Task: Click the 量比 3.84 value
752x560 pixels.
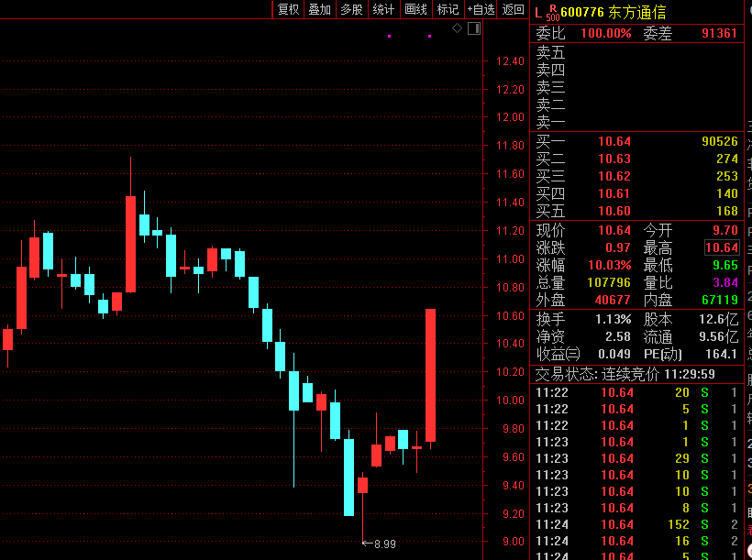Action: click(x=725, y=282)
